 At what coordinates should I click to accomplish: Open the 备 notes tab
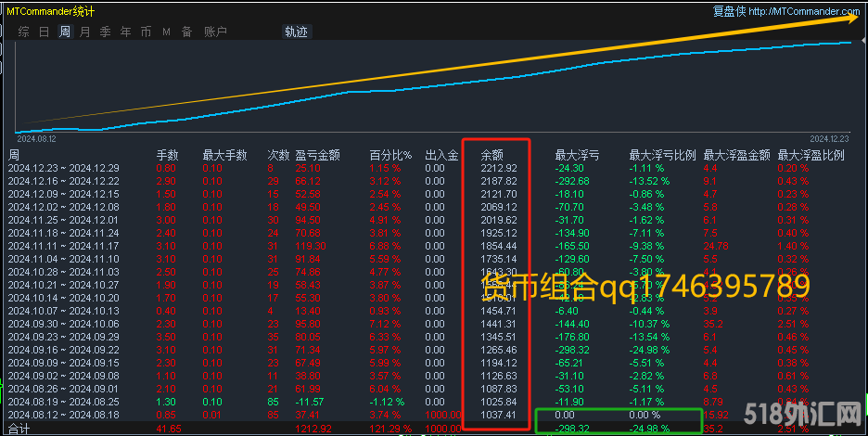pyautogui.click(x=186, y=32)
